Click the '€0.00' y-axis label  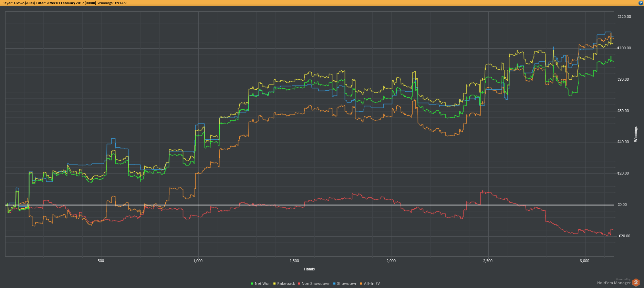[x=622, y=205]
